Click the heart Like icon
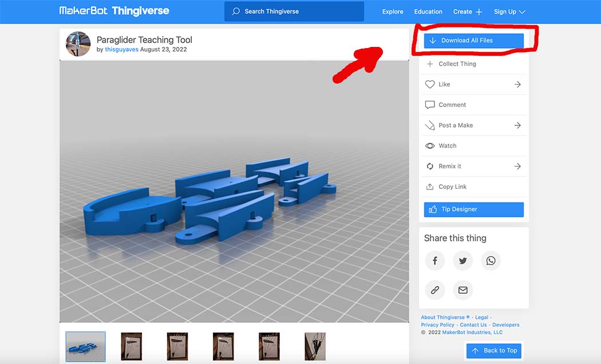This screenshot has width=601, height=364. [x=430, y=85]
